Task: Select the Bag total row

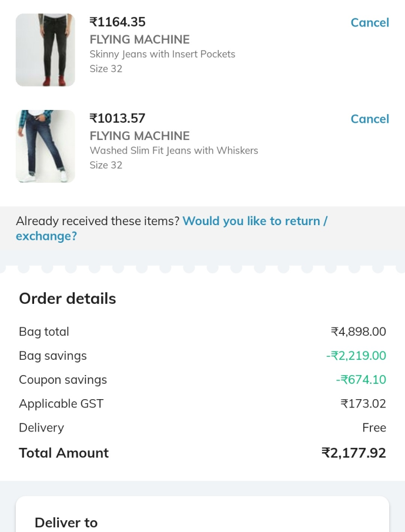Action: pos(43,332)
